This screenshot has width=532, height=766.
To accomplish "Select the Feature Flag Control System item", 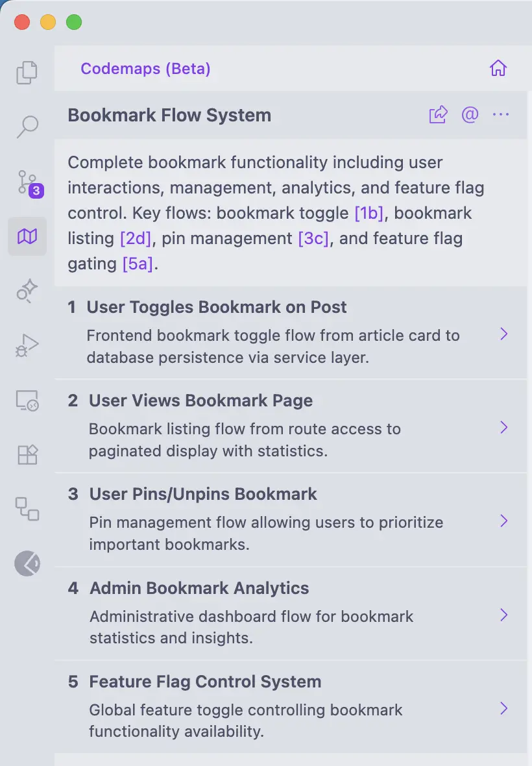I will pos(205,682).
